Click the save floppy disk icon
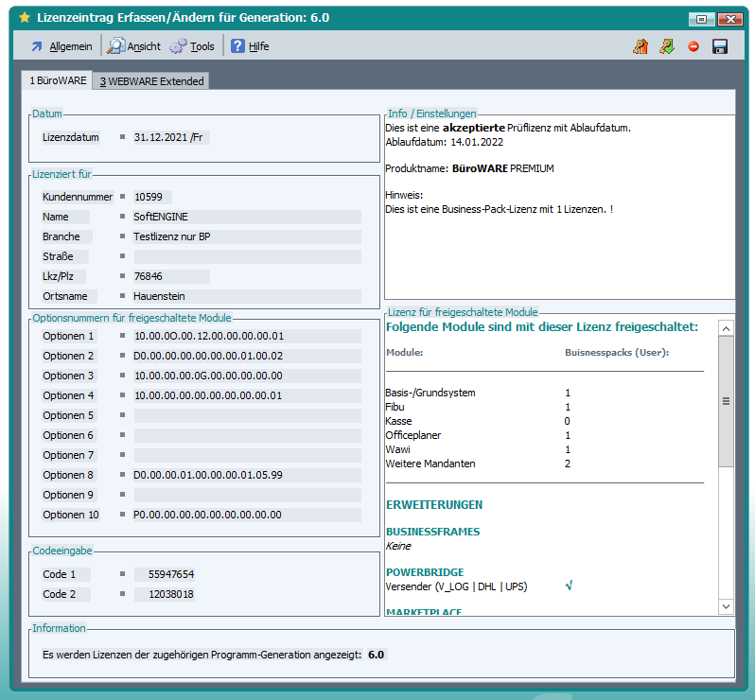The width and height of the screenshot is (755, 700). pos(719,46)
